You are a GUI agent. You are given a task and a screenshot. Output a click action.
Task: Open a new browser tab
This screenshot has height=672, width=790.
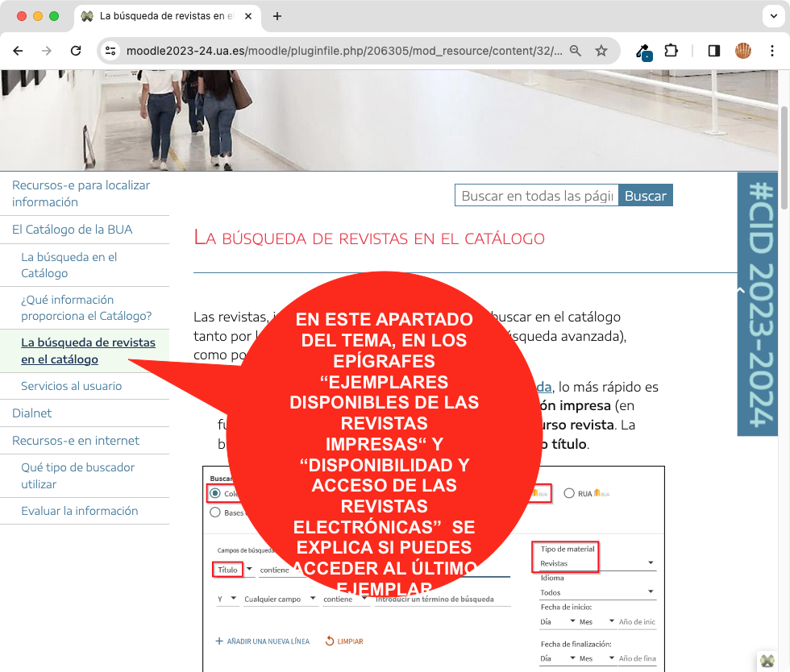(277, 16)
